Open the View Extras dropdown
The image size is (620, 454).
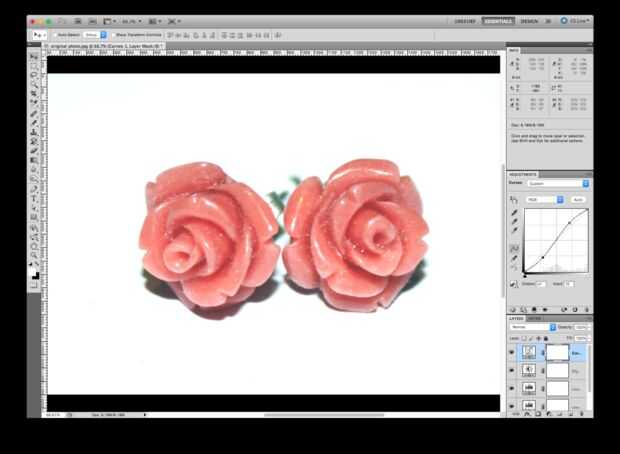click(x=110, y=21)
